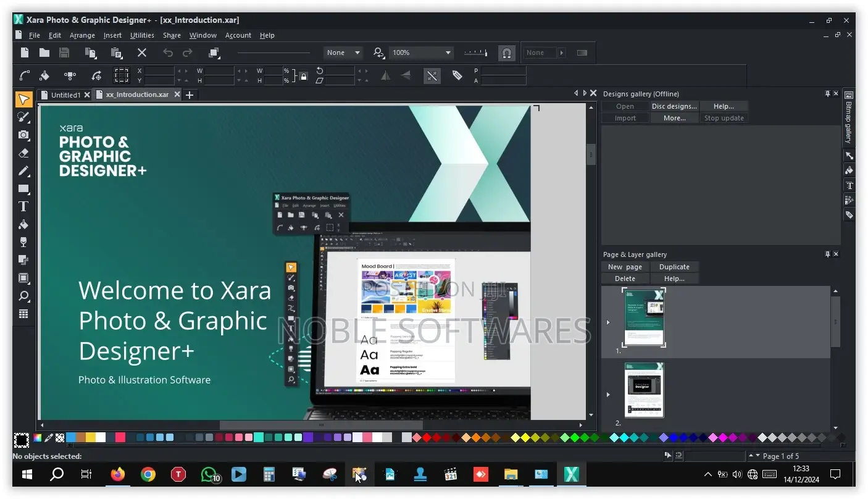Select the bright pink color swatch
Viewport: 868px width, 499px height.
click(x=120, y=437)
